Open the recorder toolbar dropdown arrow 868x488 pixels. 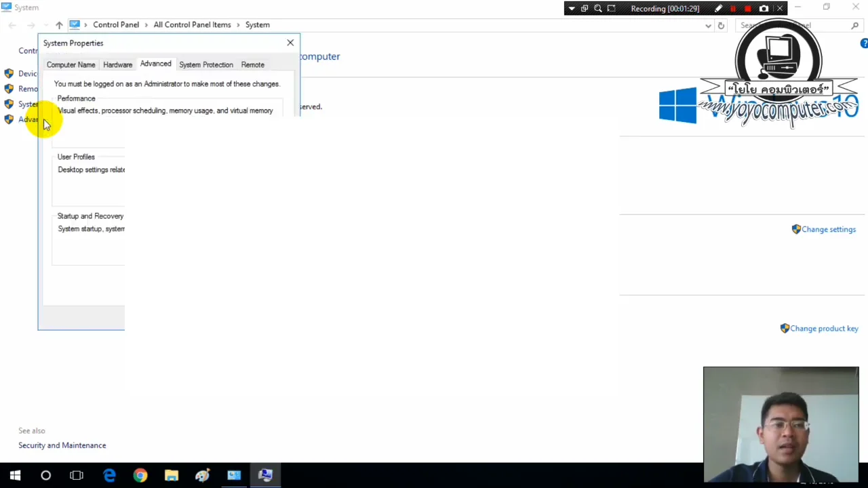[x=571, y=8]
